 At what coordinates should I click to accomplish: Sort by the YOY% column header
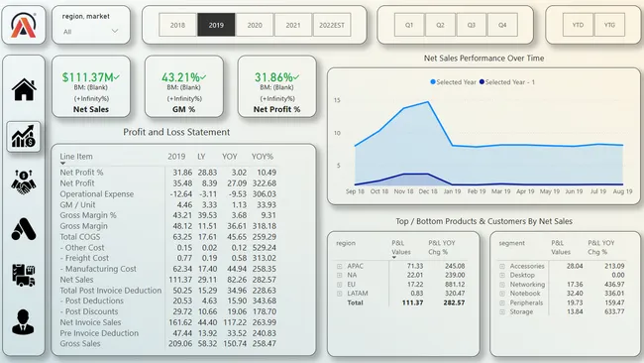coord(262,157)
